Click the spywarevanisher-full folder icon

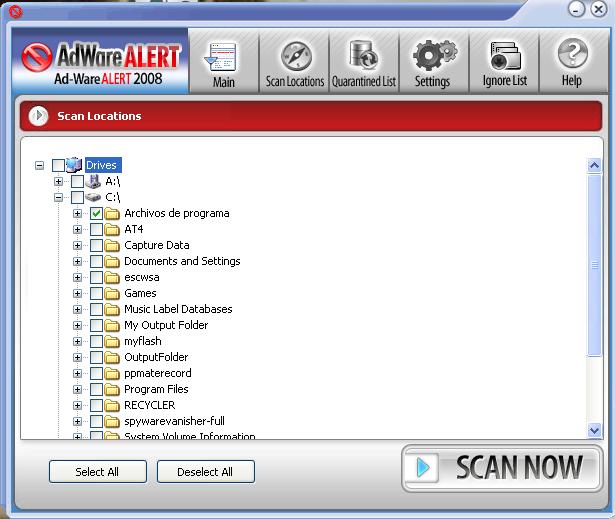click(112, 421)
